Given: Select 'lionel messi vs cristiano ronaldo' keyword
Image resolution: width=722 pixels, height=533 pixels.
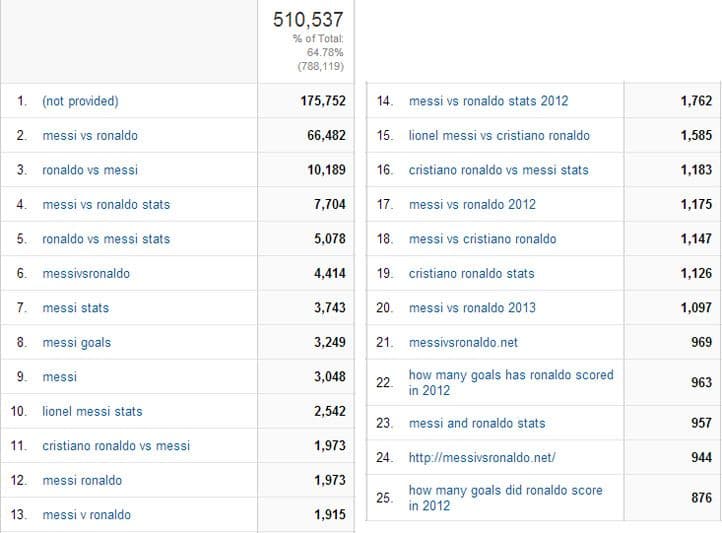Looking at the screenshot, I should click(x=499, y=136).
